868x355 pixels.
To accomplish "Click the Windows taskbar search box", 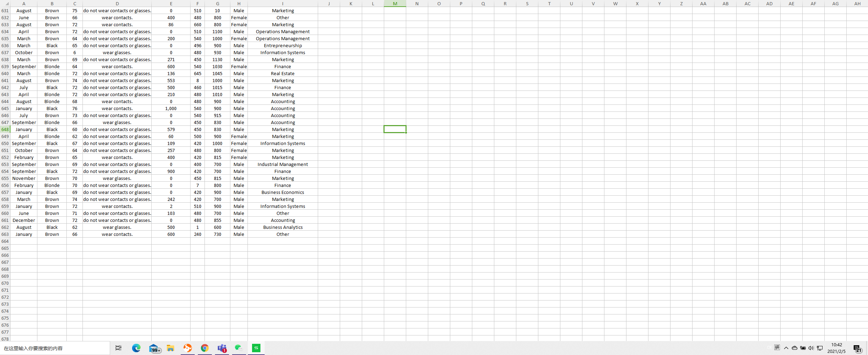I will point(55,348).
